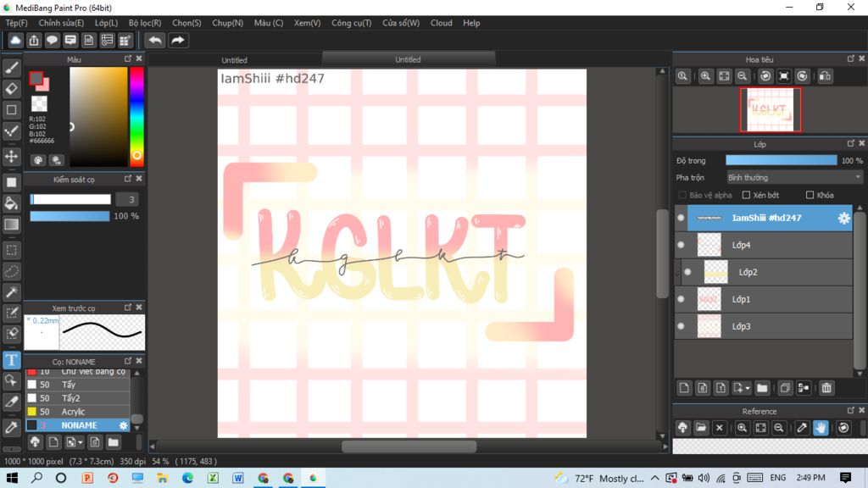Click the Undo arrow button
Screen dimensions: 868x488
point(155,41)
